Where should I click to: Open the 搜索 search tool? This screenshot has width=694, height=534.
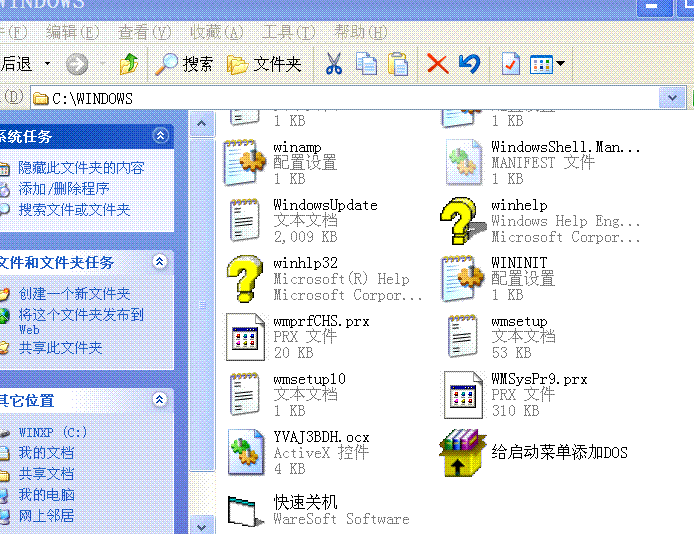pos(184,64)
